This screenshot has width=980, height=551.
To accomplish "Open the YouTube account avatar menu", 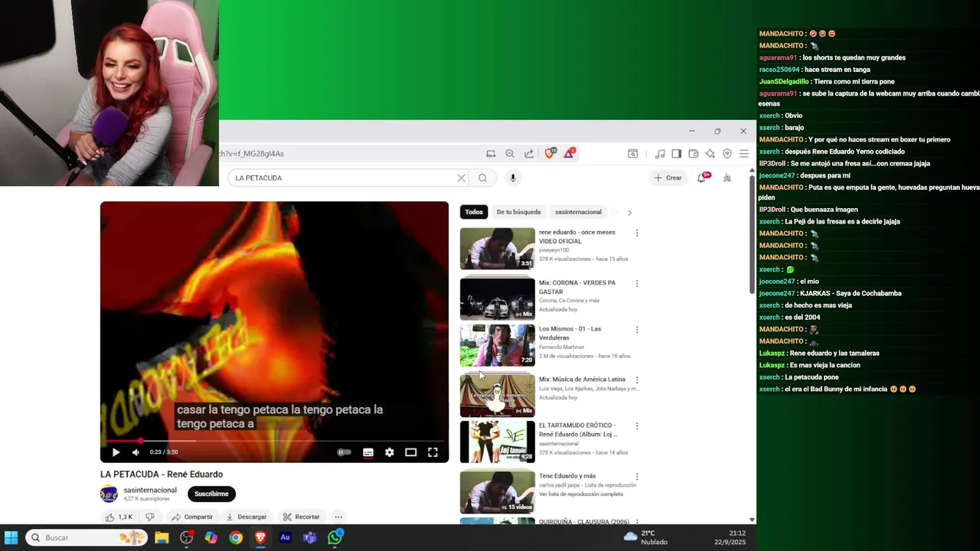I will tap(727, 178).
